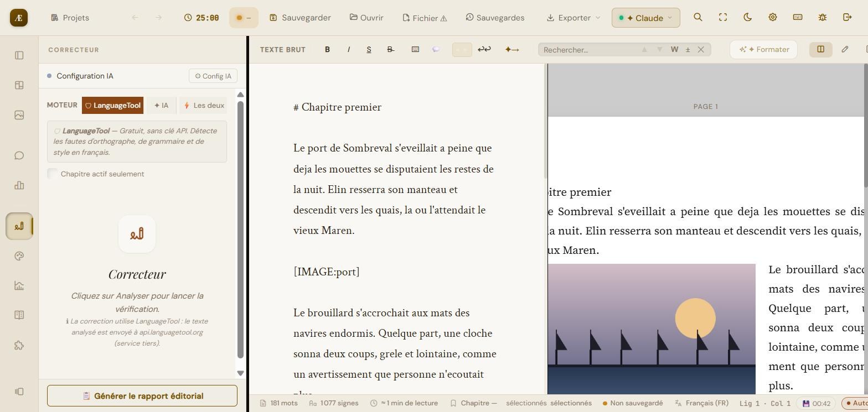Screen dimensions: 868x412
Task: Click the 00:42 save timer badge
Action: point(817,404)
